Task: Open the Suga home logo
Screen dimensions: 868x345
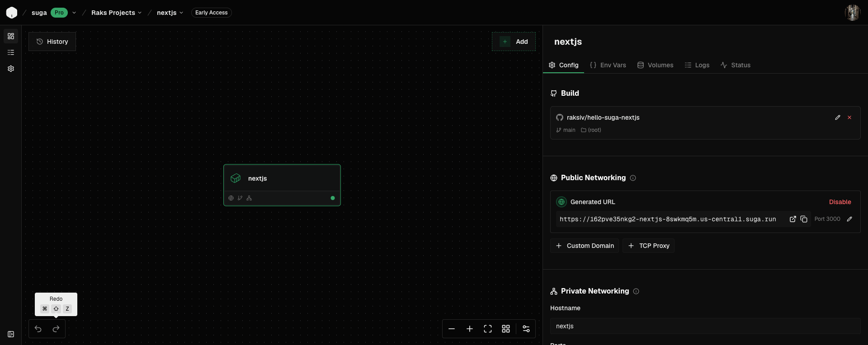Action: point(12,13)
